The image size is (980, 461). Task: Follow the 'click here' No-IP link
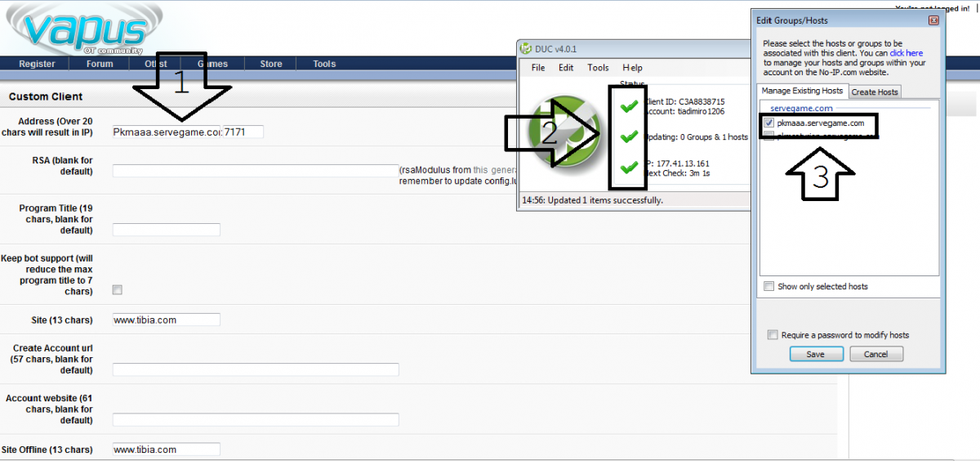click(906, 52)
